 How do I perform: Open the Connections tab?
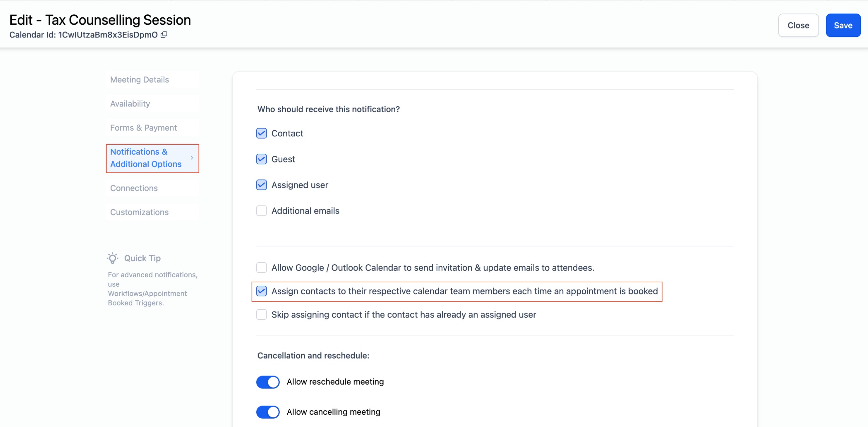[134, 188]
